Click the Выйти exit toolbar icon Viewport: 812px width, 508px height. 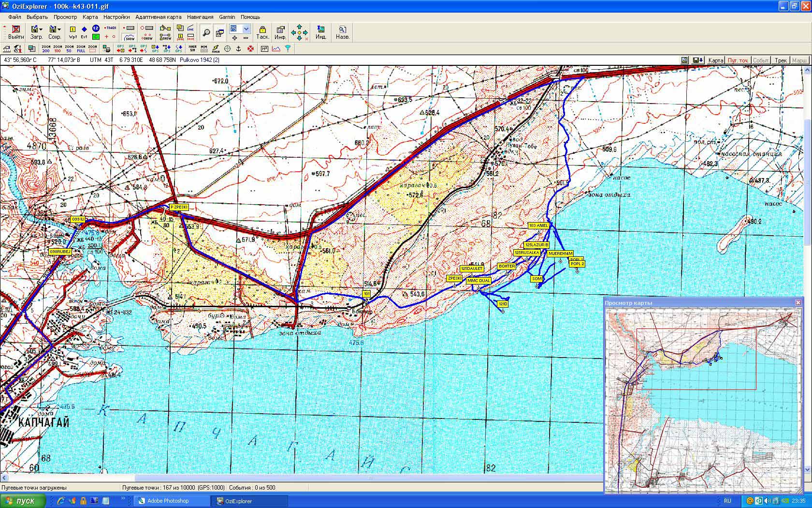coord(16,32)
